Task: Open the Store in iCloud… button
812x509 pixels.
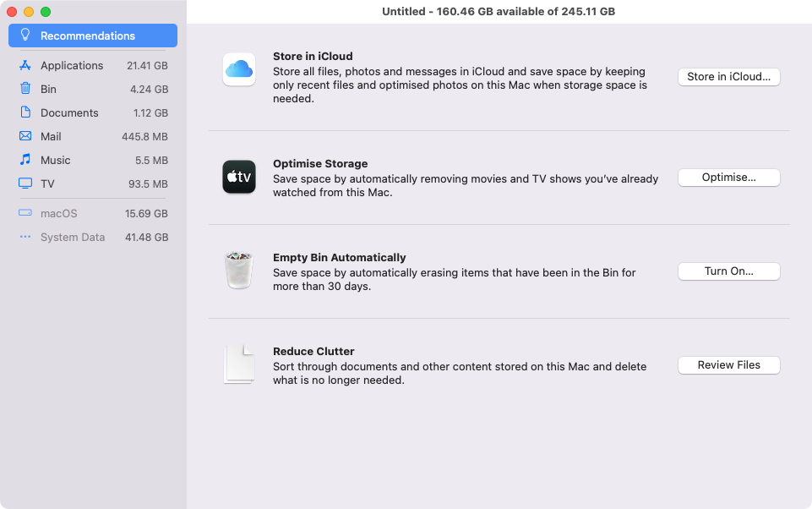Action: coord(728,77)
